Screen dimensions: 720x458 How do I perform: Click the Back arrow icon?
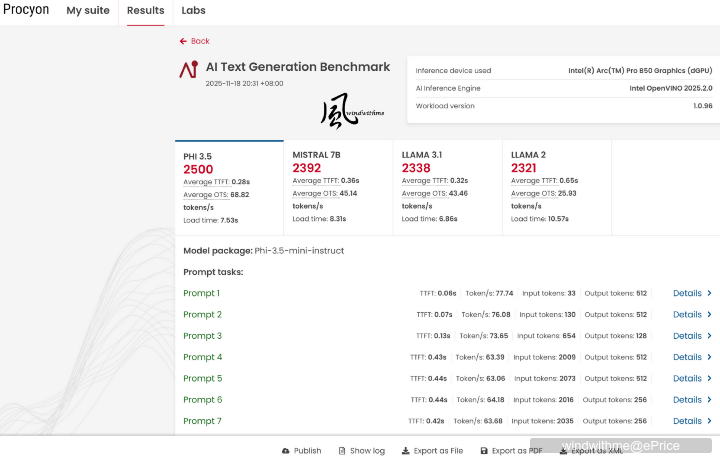[183, 41]
